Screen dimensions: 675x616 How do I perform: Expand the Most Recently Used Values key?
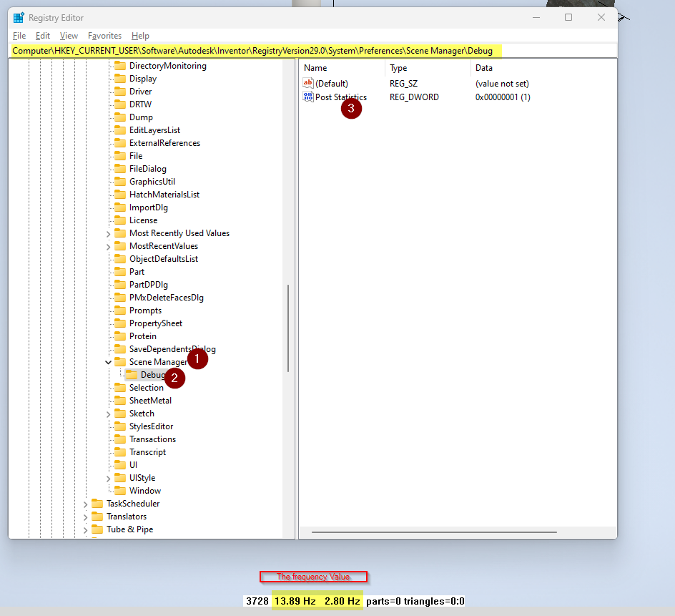coord(108,234)
